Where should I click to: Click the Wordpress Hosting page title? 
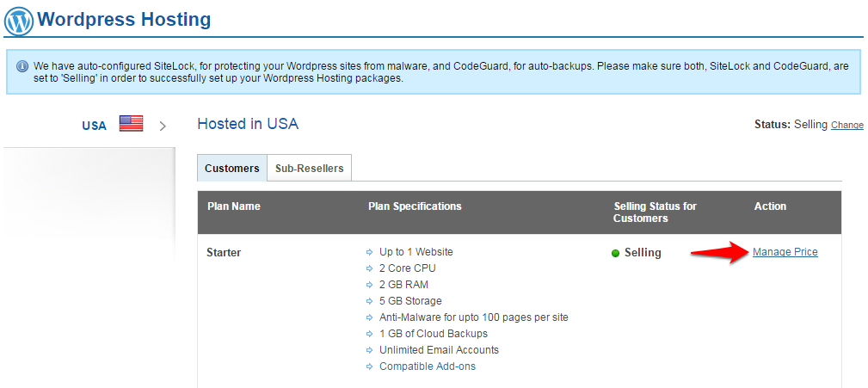[124, 19]
